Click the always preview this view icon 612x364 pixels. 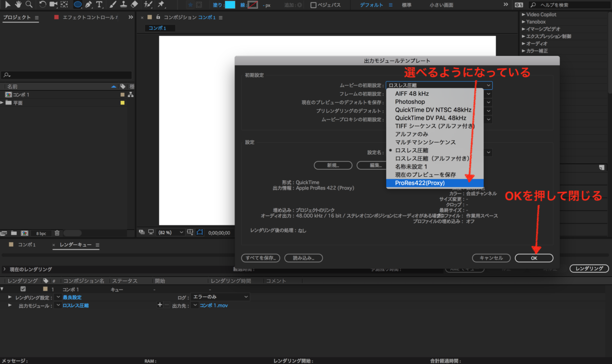142,232
